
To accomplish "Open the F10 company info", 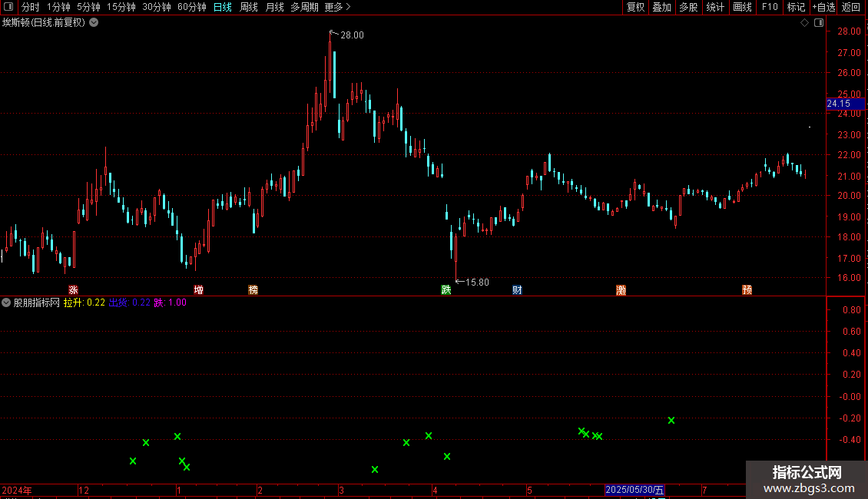I will [770, 7].
